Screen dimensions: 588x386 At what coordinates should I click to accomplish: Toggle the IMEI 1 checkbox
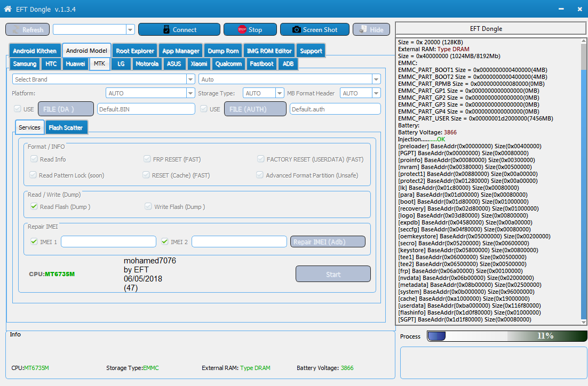click(x=34, y=242)
